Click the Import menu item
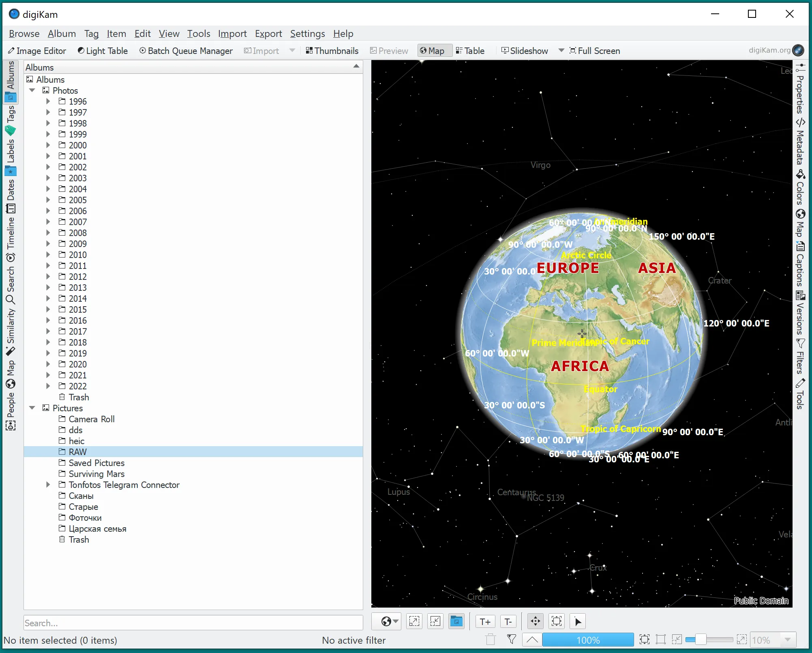The height and width of the screenshot is (653, 812). pyautogui.click(x=232, y=33)
